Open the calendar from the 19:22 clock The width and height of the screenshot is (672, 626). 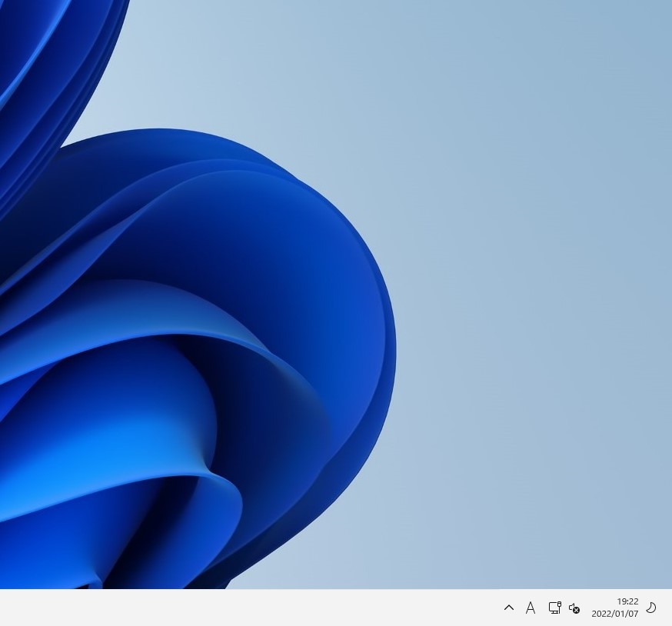tap(615, 608)
